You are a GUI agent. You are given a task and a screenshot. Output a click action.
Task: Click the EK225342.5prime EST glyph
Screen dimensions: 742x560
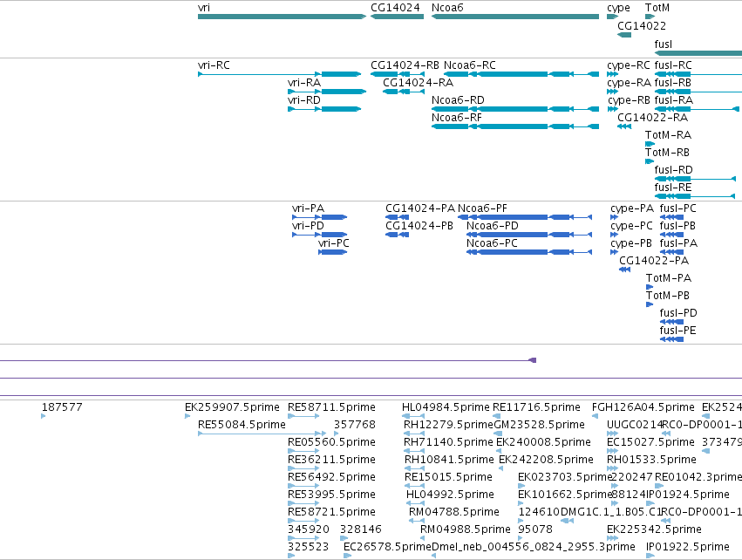tap(612, 537)
